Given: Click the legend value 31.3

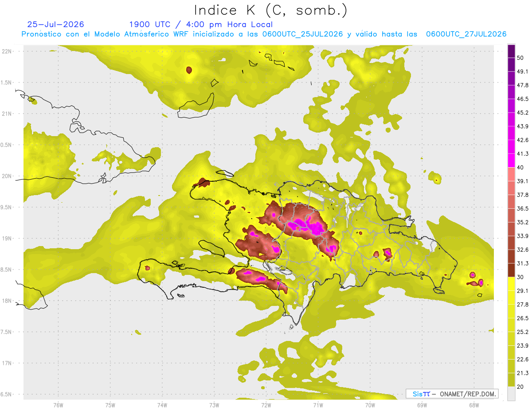Looking at the screenshot, I should pyautogui.click(x=523, y=263).
